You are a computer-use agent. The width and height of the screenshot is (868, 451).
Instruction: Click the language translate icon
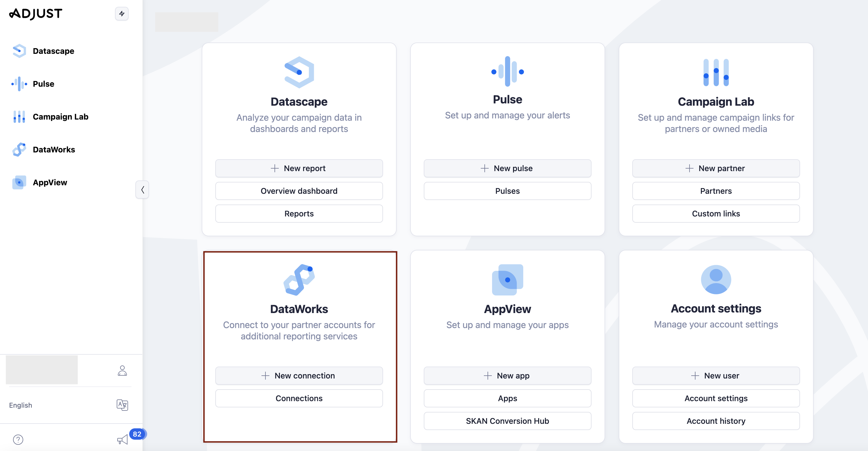pyautogui.click(x=122, y=405)
